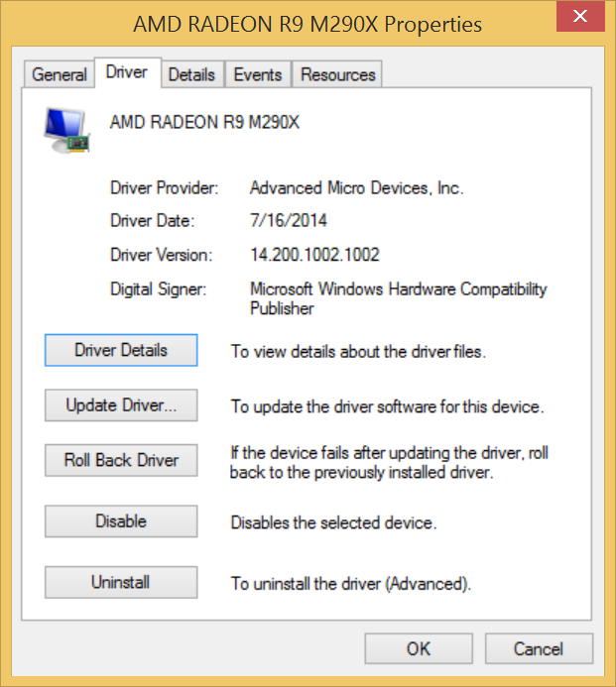This screenshot has width=616, height=687.
Task: Click the dialog title bar text
Action: (x=308, y=24)
